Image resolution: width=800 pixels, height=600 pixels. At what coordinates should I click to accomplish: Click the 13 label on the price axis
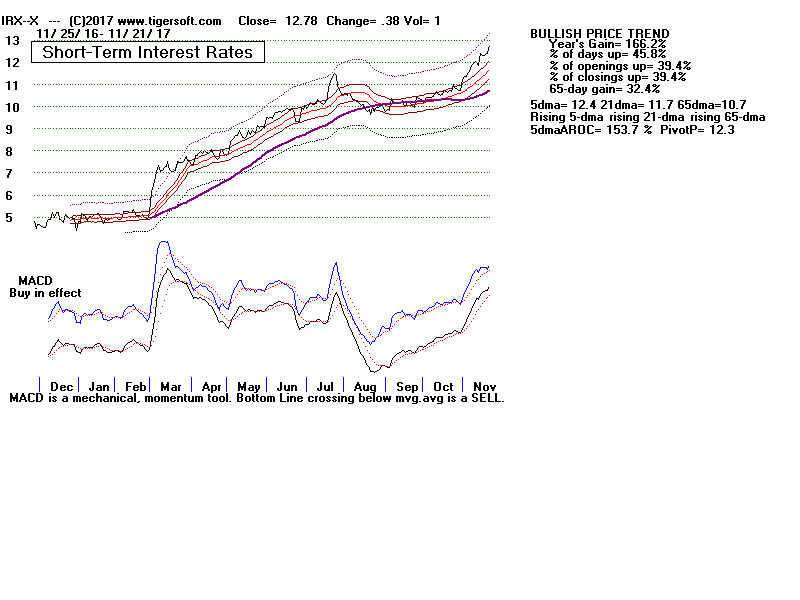click(13, 41)
